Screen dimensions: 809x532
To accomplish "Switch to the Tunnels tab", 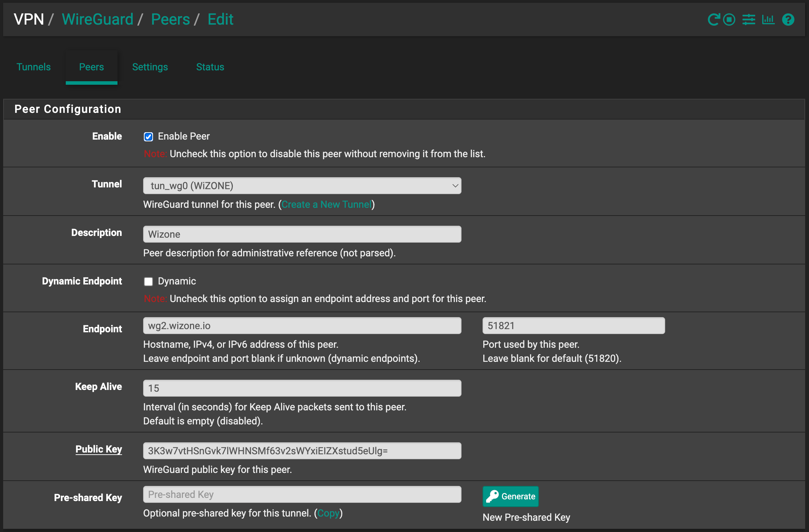I will pos(34,67).
